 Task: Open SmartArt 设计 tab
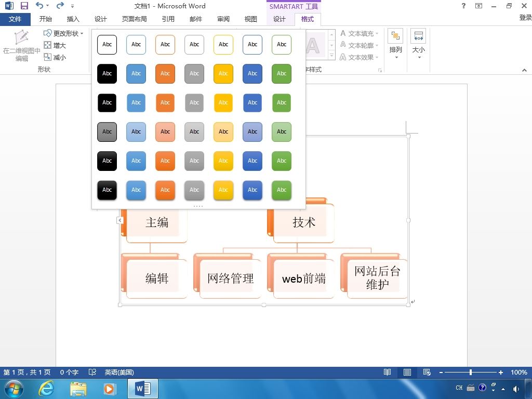point(279,19)
